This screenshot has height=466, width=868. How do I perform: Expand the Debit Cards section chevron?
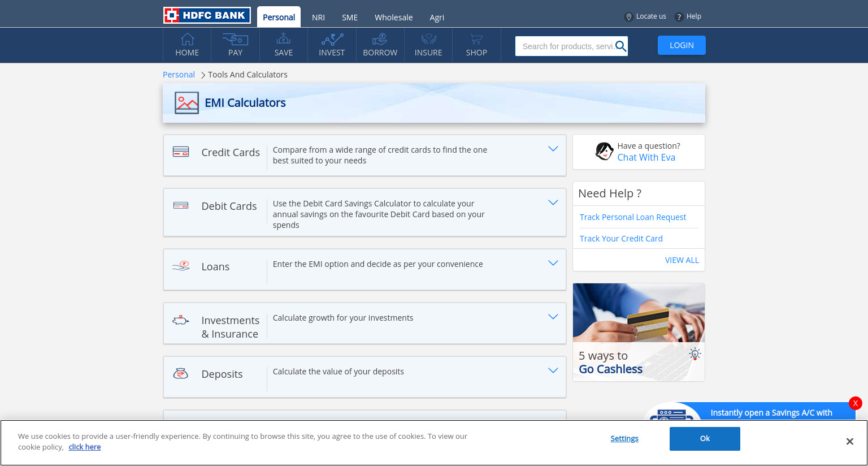point(553,202)
